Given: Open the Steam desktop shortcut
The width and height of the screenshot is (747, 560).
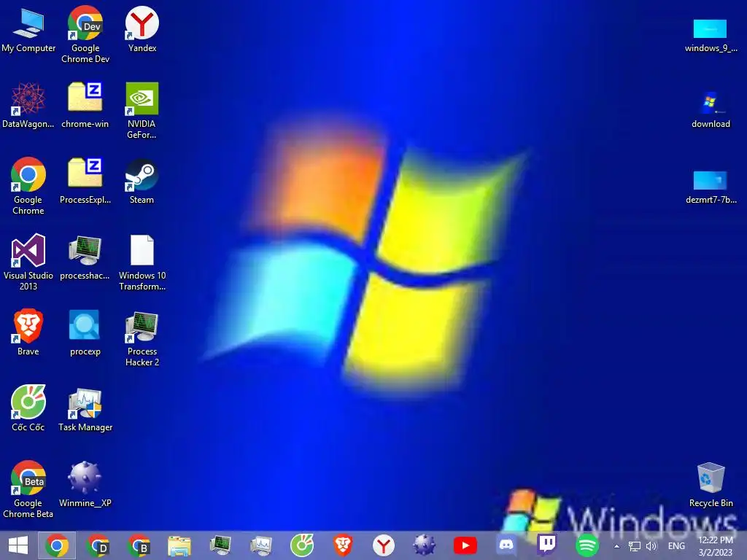Looking at the screenshot, I should point(142,182).
